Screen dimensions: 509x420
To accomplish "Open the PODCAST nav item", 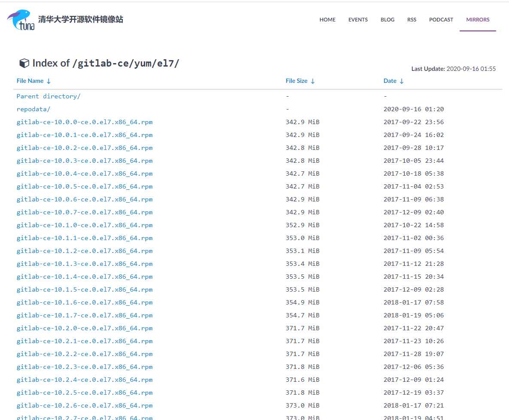I will pyautogui.click(x=441, y=19).
